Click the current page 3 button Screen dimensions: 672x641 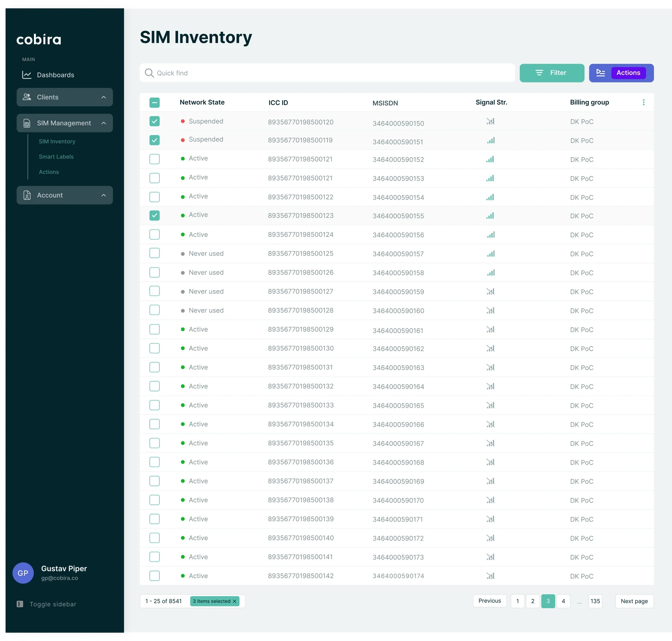point(548,601)
